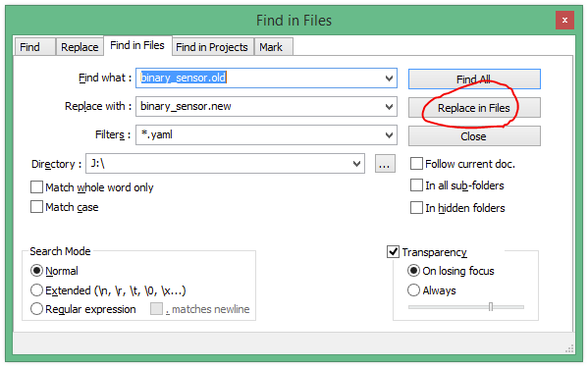
Task: Uncheck the Transparency checkbox
Action: [x=393, y=252]
